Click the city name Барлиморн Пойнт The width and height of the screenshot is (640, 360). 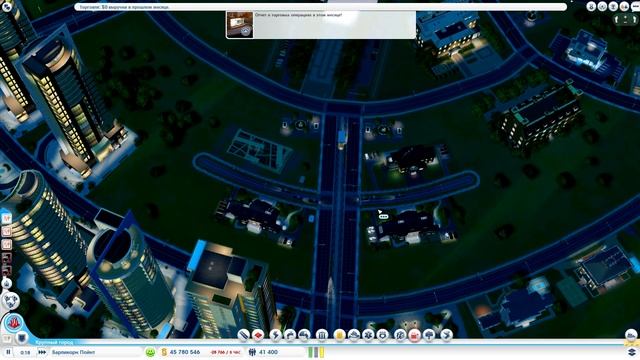(73, 352)
